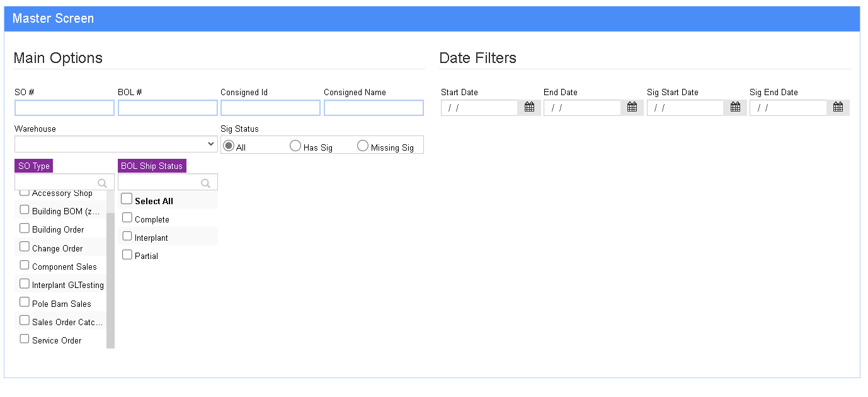Click the BOL Ship Status search box
868x397 pixels.
pyautogui.click(x=168, y=182)
